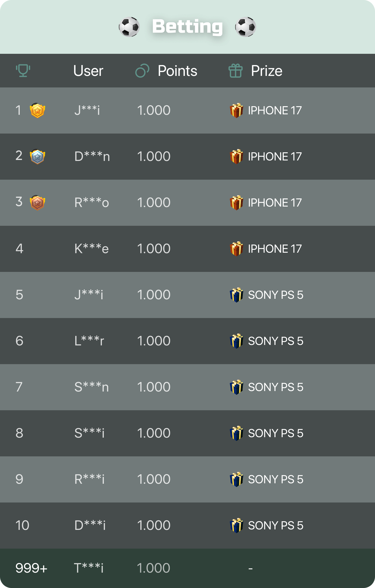This screenshot has width=375, height=588.
Task: Click the SONY PS 5 prize for rank 7
Action: 275,387
